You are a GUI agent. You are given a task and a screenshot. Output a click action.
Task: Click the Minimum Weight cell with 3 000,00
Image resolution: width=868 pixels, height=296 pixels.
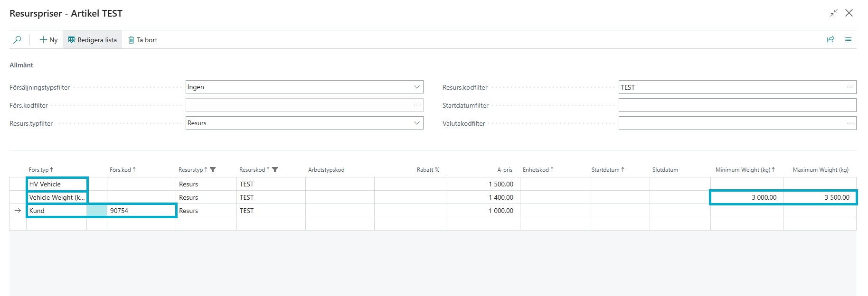tap(746, 197)
